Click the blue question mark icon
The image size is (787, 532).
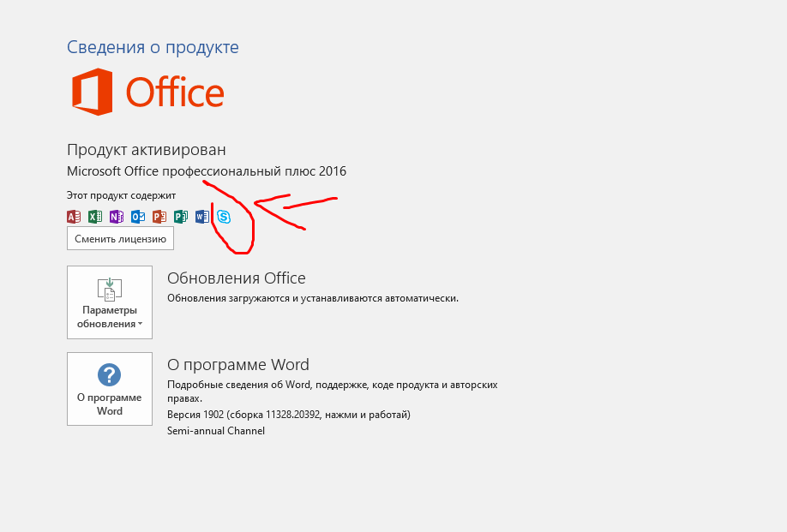click(x=110, y=374)
